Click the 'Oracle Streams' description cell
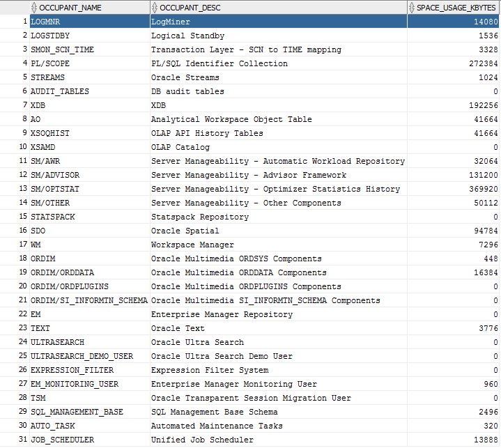501x448 pixels. coord(279,77)
